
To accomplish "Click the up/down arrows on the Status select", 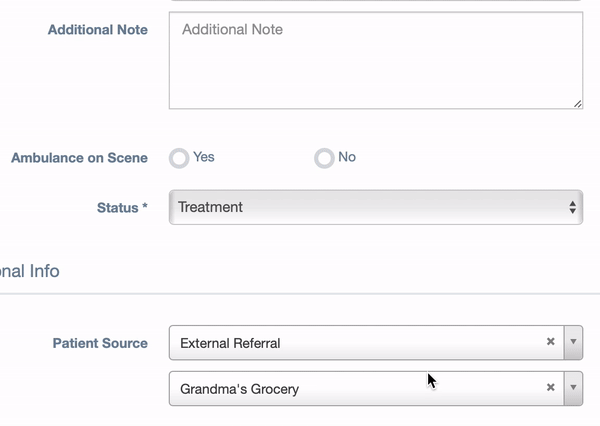I will click(572, 207).
